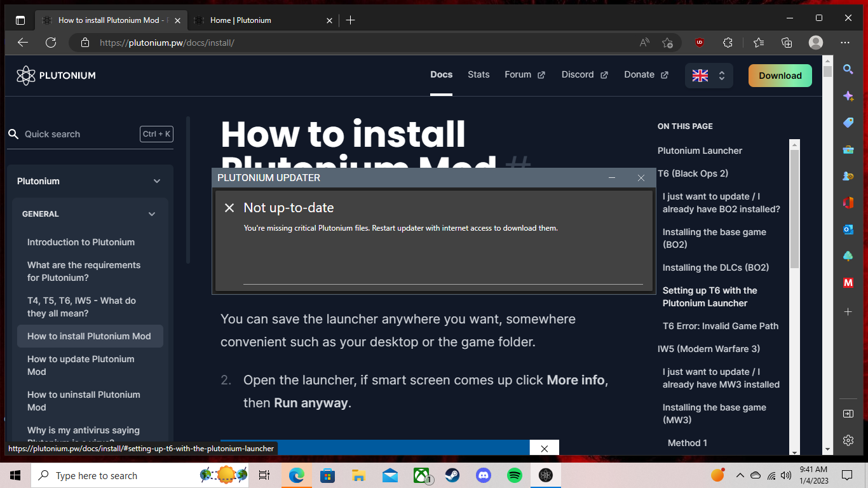
Task: Close the Home | Plutonium tab
Action: click(x=329, y=20)
